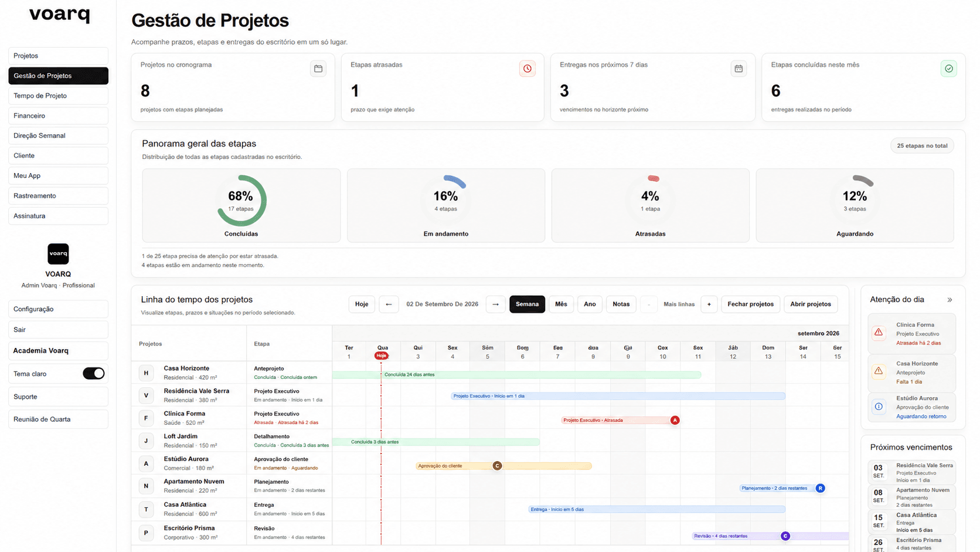Click the 25 etapas no total badge
The height and width of the screenshot is (552, 980).
[x=922, y=145]
